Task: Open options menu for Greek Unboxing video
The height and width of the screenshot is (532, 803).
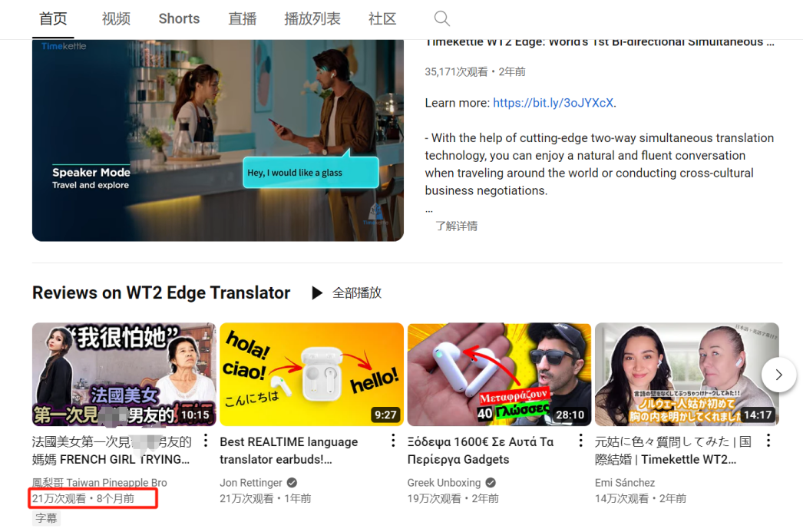Action: (x=580, y=441)
